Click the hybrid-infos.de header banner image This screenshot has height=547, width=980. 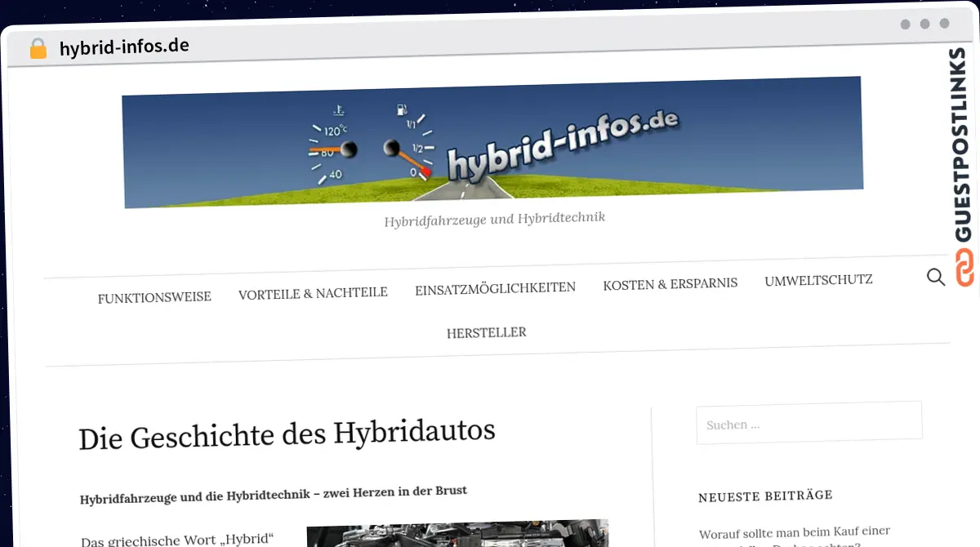[492, 141]
